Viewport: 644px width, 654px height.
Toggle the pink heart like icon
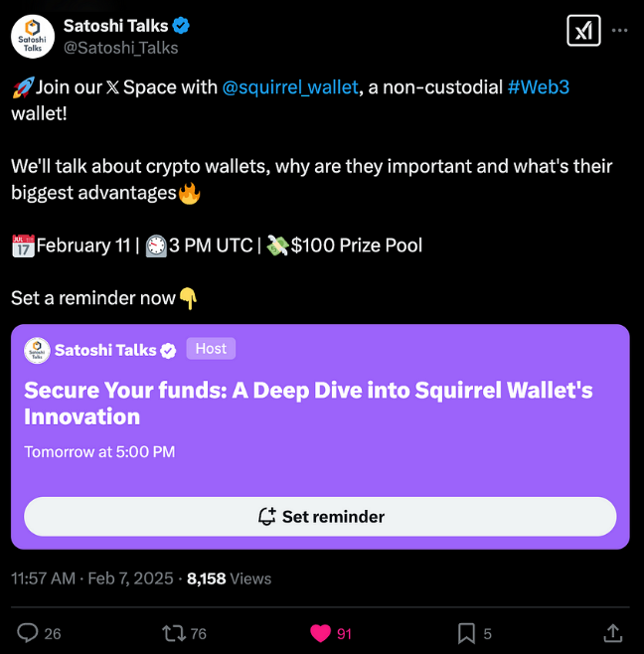[x=320, y=633]
